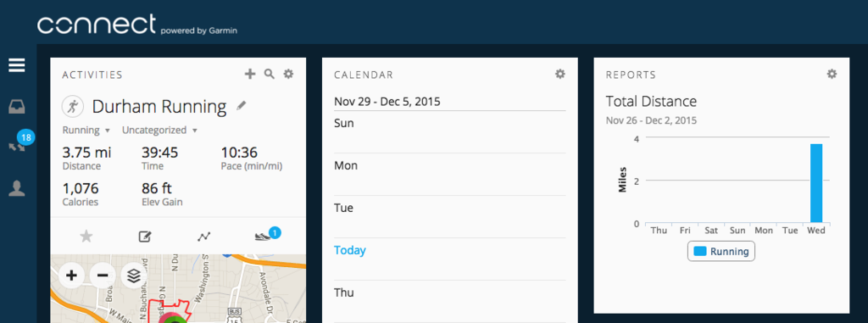Open the inbox tray icon in sidebar
The image size is (868, 323).
coord(17,107)
